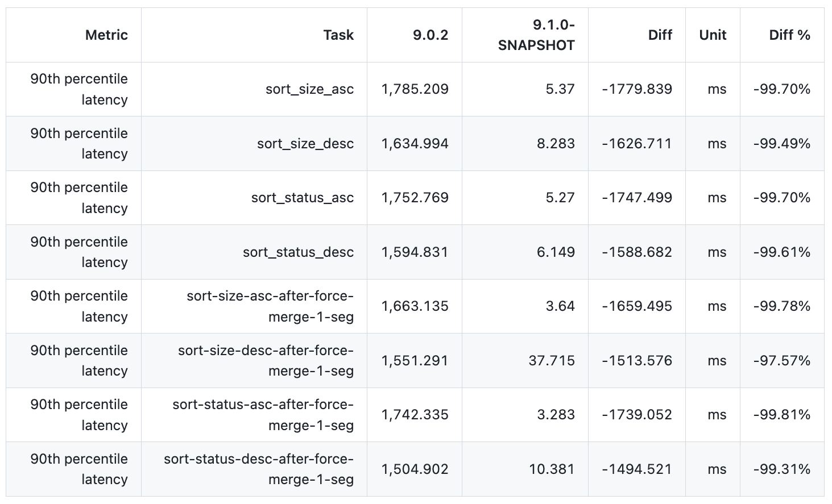Click the sort-status-asc-after-force-merge-1-seg task cell

(x=263, y=415)
